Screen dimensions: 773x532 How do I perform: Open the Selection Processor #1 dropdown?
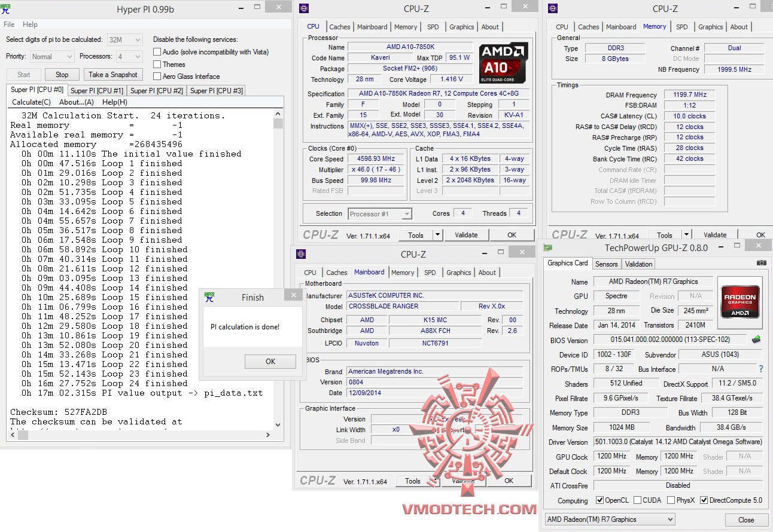(x=380, y=214)
